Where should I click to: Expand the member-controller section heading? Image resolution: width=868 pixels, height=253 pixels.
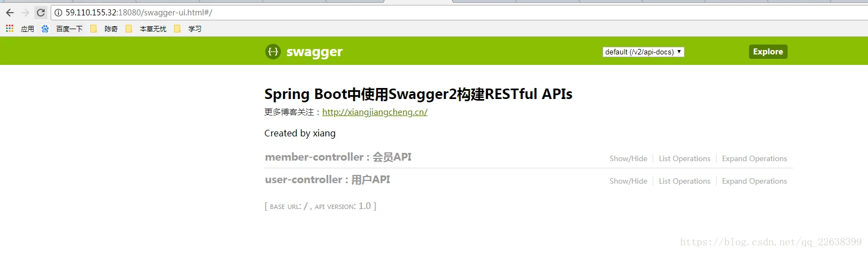coord(338,157)
